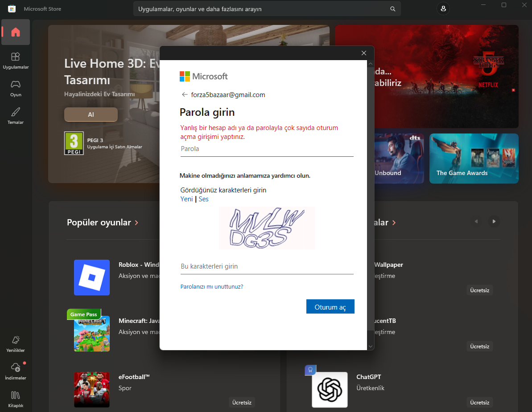Open Temalar in the sidebar
The height and width of the screenshot is (412, 532).
point(16,116)
